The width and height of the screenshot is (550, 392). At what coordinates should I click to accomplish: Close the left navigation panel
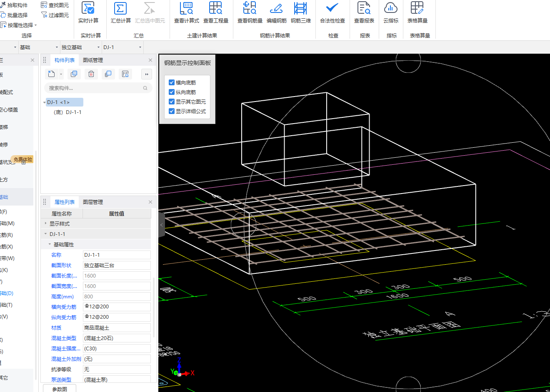click(x=32, y=60)
